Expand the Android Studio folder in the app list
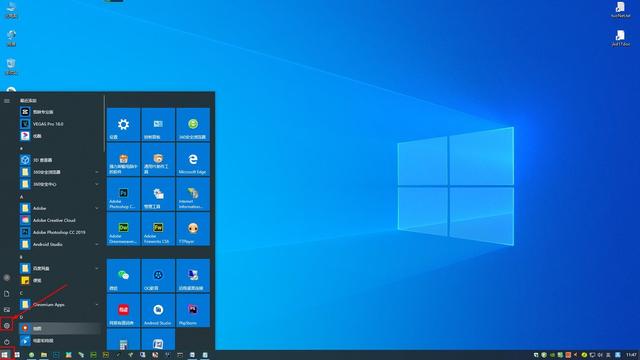 60,244
